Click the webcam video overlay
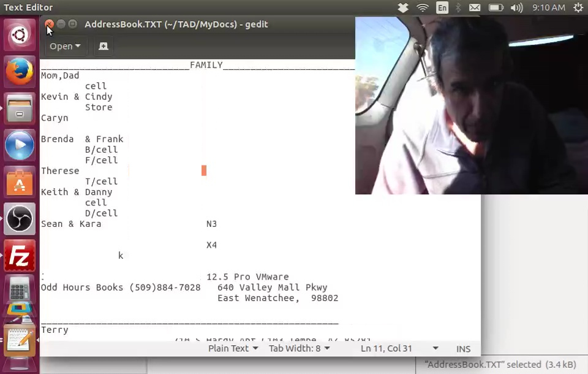This screenshot has height=374, width=588. click(x=472, y=105)
